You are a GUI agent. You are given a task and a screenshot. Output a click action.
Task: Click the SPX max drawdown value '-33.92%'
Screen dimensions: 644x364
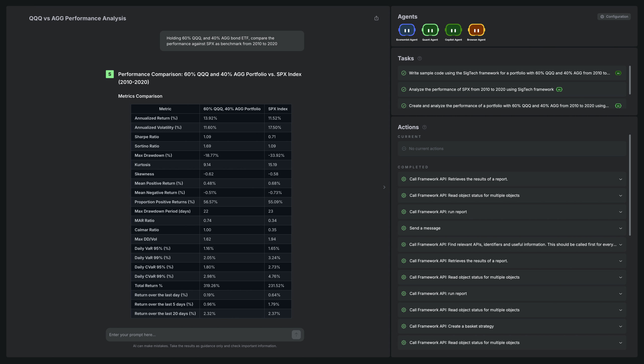[x=276, y=156]
